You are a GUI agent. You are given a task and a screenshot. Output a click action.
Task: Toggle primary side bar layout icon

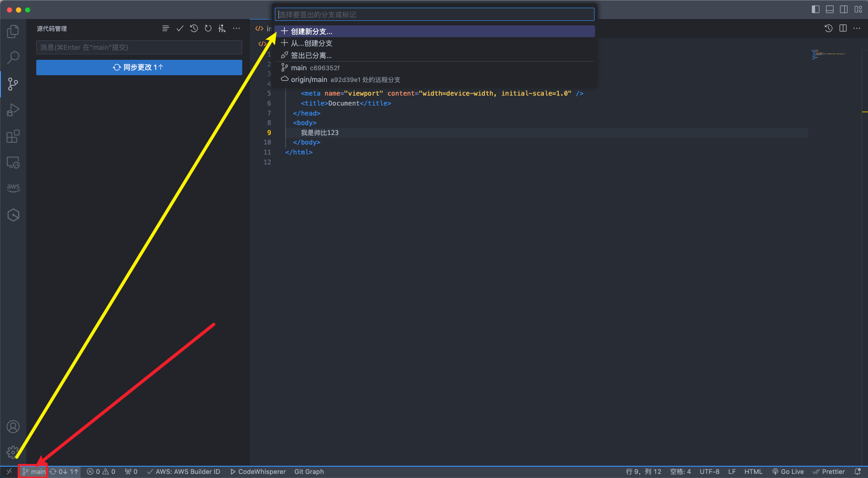click(815, 10)
